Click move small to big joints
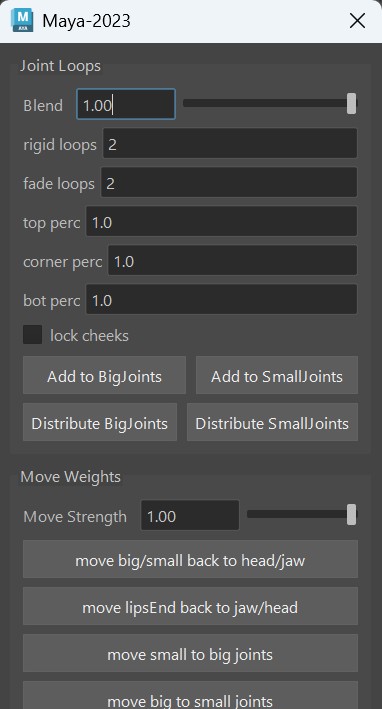This screenshot has width=382, height=709. [x=190, y=653]
